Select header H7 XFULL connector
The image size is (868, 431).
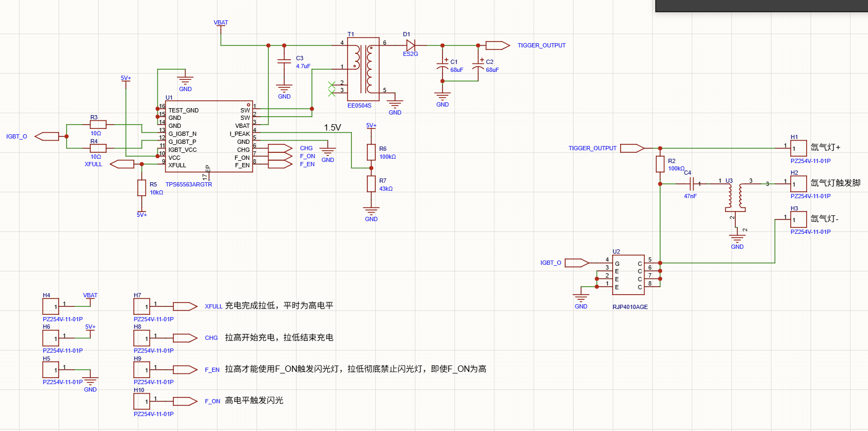[x=141, y=306]
